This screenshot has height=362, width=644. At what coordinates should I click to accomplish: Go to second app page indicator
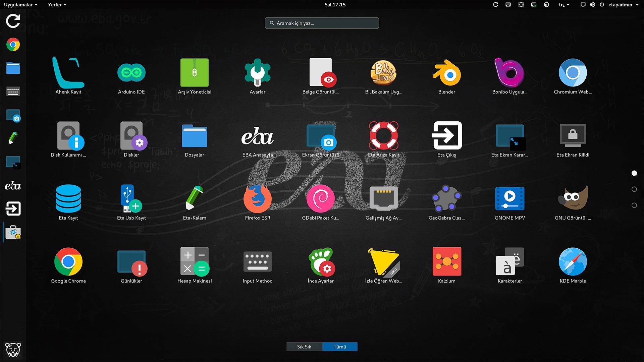(634, 189)
